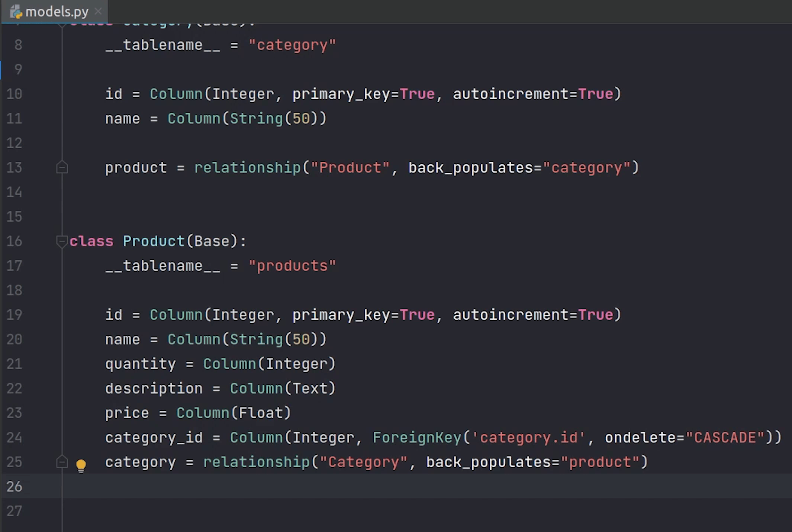Click relationship on the product line 13
Screen dimensions: 792x532
tap(247, 168)
